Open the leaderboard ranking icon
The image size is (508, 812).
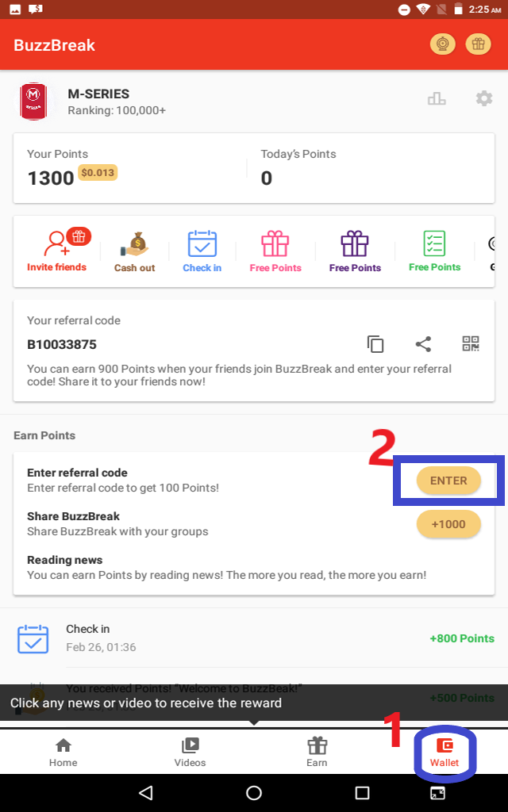[x=437, y=98]
